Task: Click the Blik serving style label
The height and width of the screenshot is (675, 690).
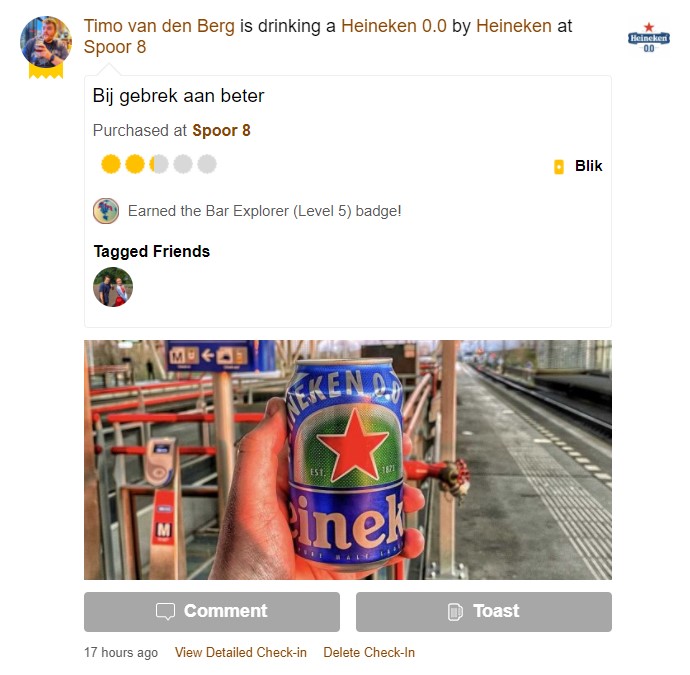Action: (589, 166)
